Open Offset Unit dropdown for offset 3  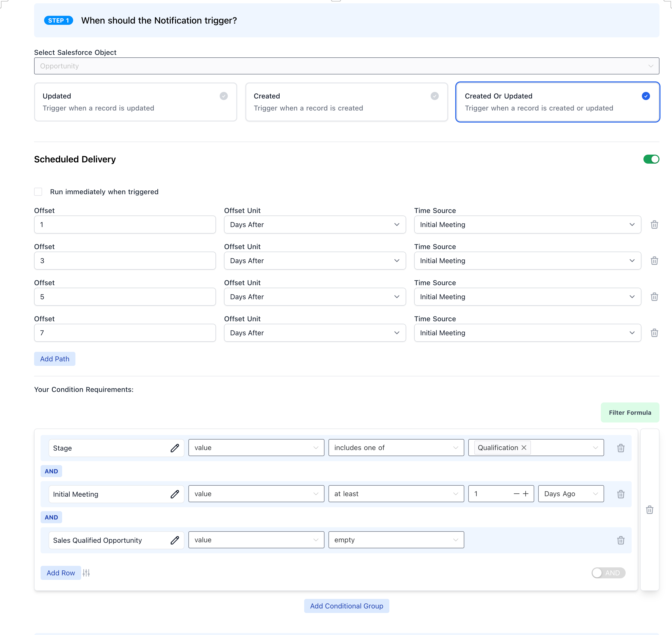tap(315, 261)
